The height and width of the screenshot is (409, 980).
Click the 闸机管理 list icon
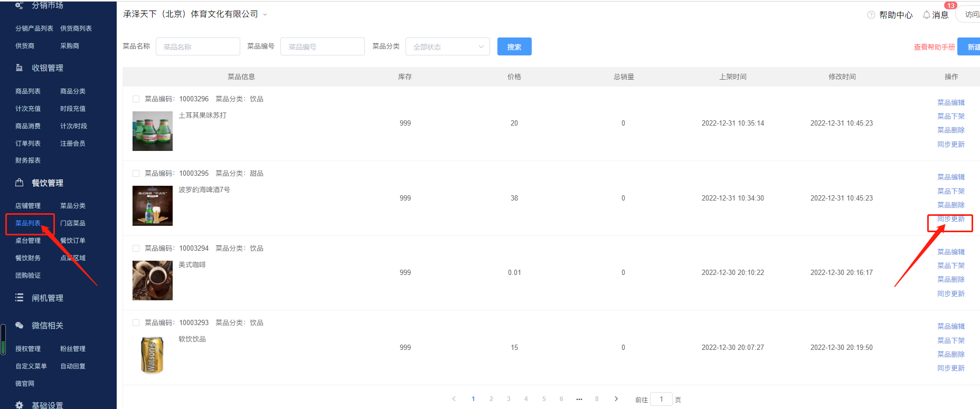20,298
